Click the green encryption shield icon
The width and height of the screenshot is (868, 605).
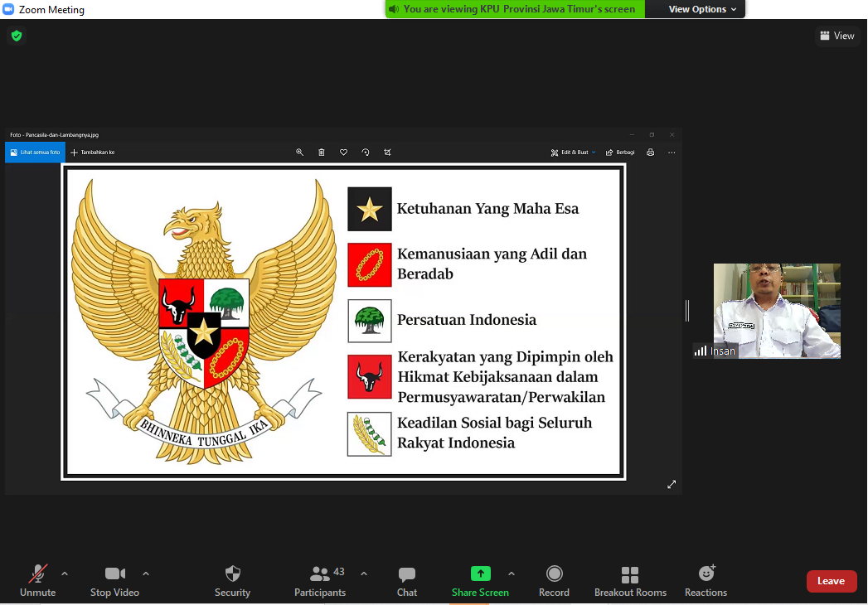pos(17,36)
